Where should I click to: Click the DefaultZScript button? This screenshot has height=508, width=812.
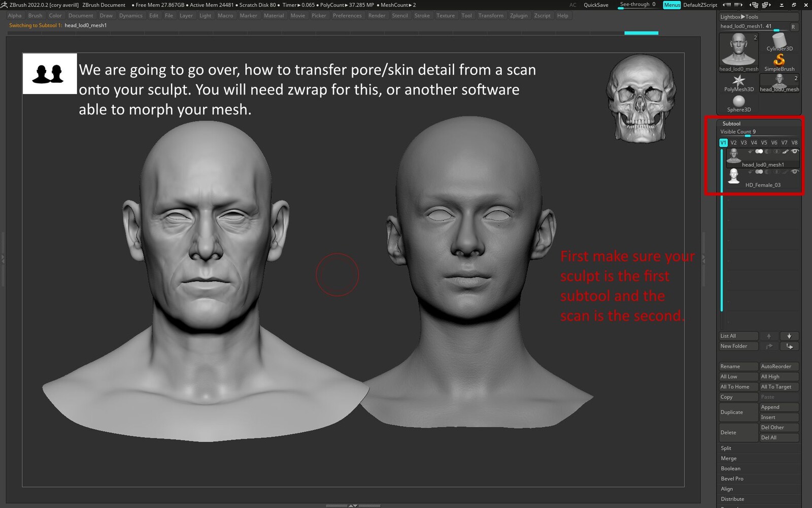point(700,5)
